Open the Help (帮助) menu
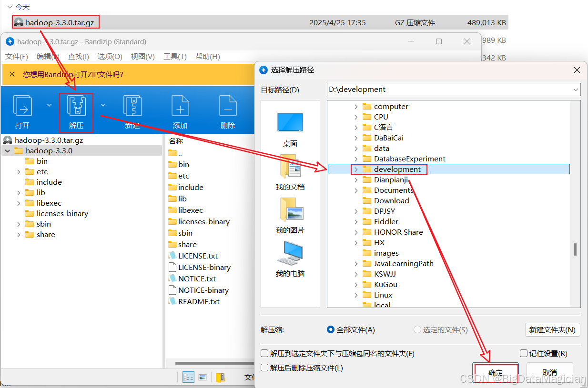The height and width of the screenshot is (388, 588). (208, 57)
